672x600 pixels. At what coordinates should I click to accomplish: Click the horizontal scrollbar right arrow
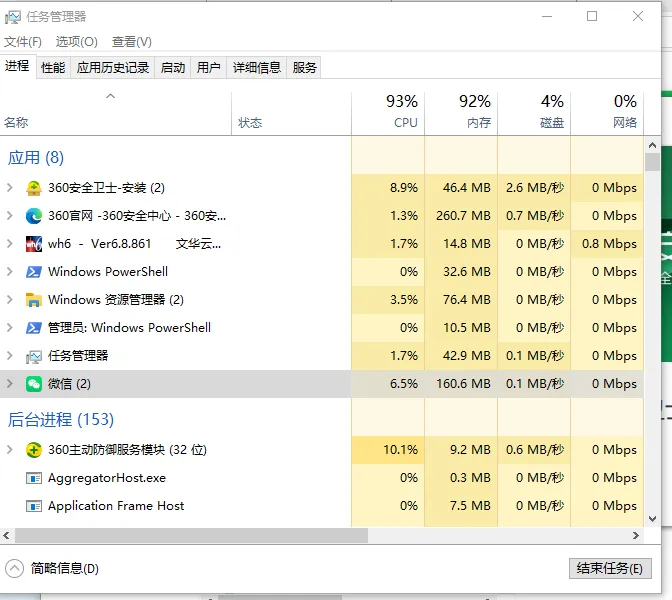click(636, 535)
